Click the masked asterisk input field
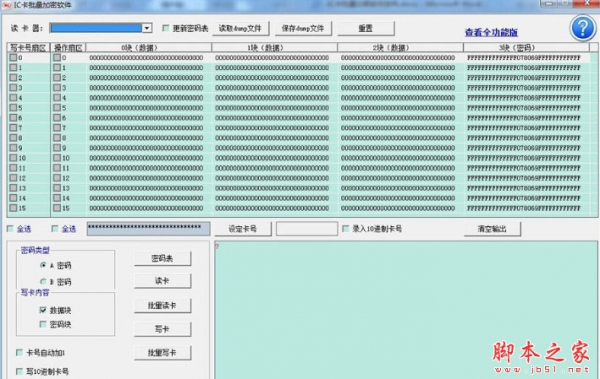 point(148,229)
